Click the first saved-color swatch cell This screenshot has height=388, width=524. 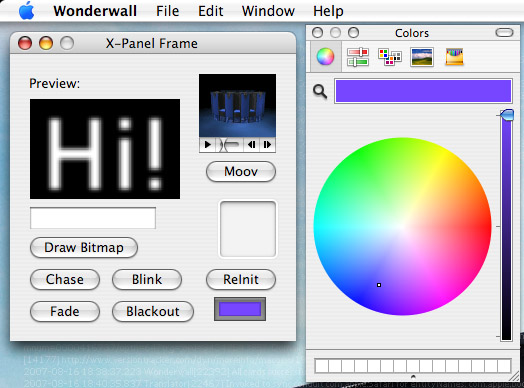pyautogui.click(x=321, y=366)
